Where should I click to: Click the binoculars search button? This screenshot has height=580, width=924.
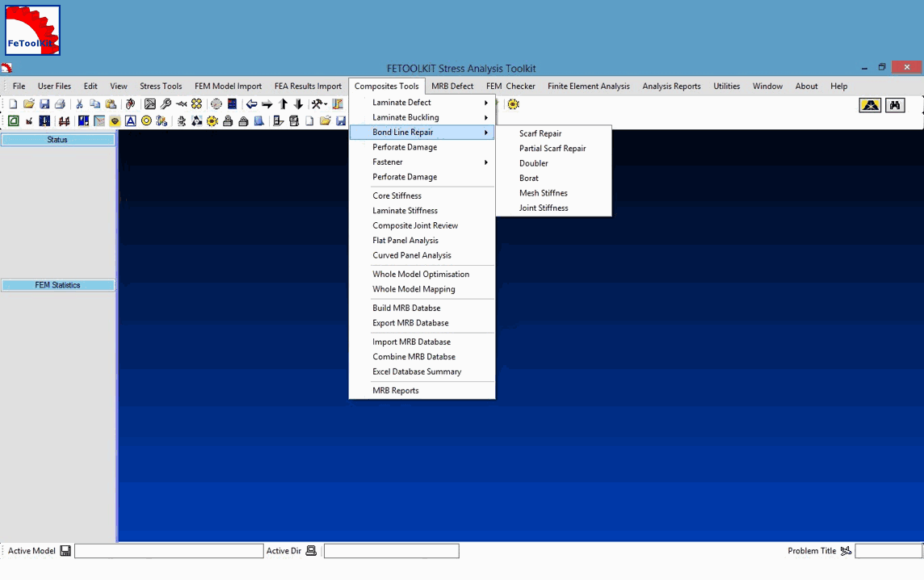[895, 105]
